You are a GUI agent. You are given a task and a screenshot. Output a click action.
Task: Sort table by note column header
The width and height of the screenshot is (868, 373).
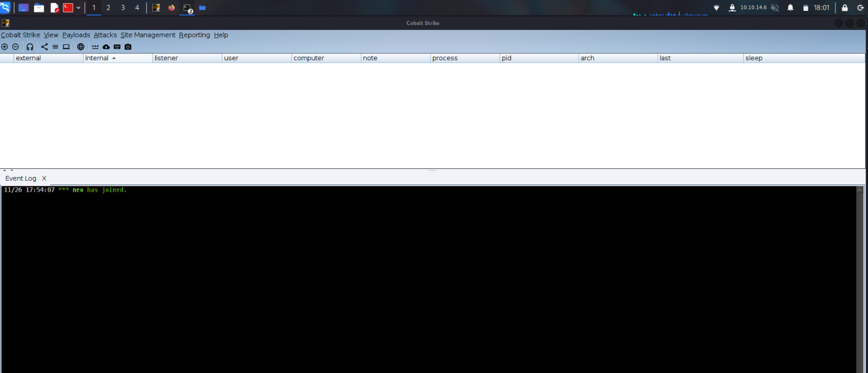pos(395,58)
